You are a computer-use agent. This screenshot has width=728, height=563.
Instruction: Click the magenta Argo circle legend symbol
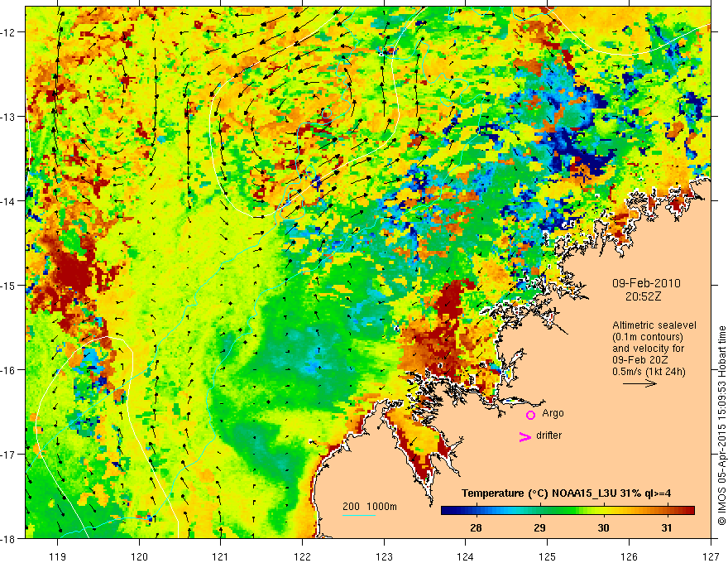coord(530,415)
